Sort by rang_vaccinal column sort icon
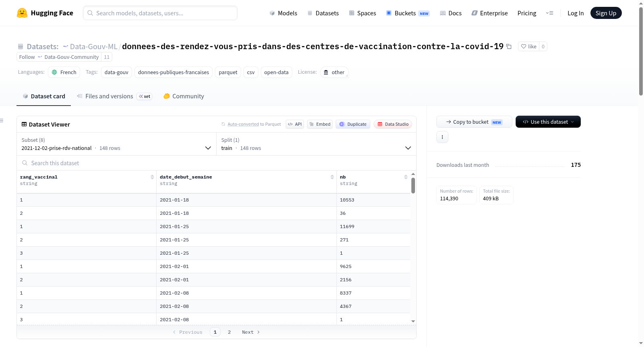The image size is (644, 347). pos(152,177)
